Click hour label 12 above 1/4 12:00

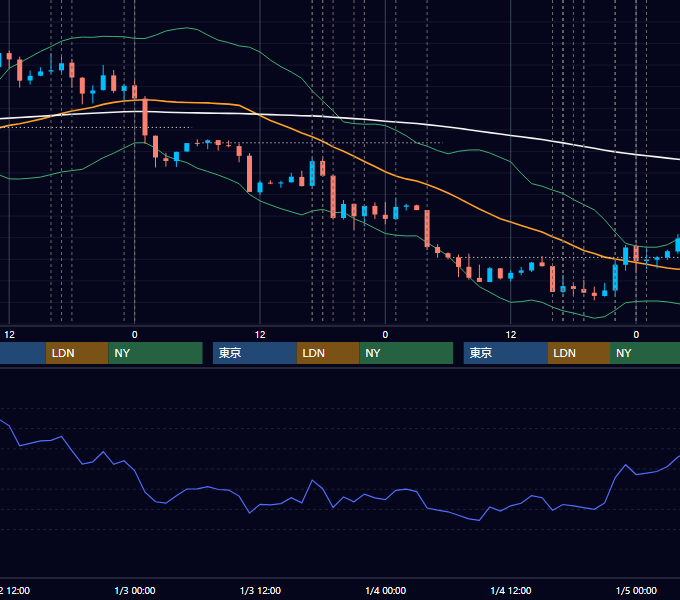click(x=511, y=335)
